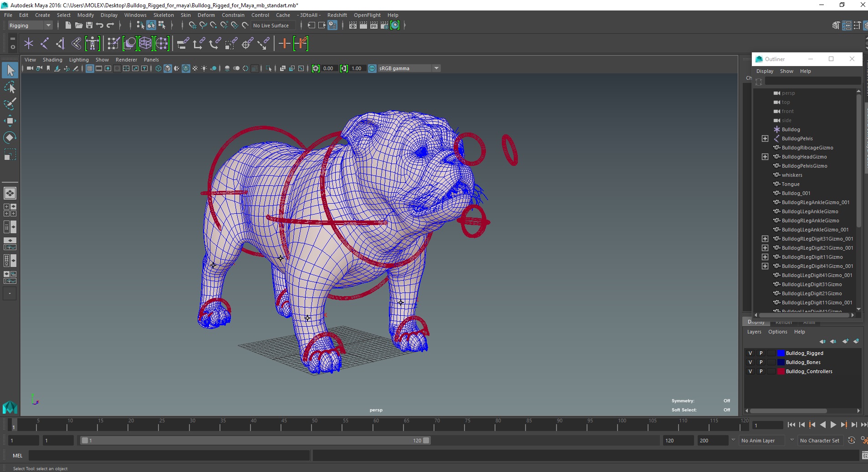This screenshot has height=472, width=868.
Task: Open the Constrain menu
Action: (233, 15)
